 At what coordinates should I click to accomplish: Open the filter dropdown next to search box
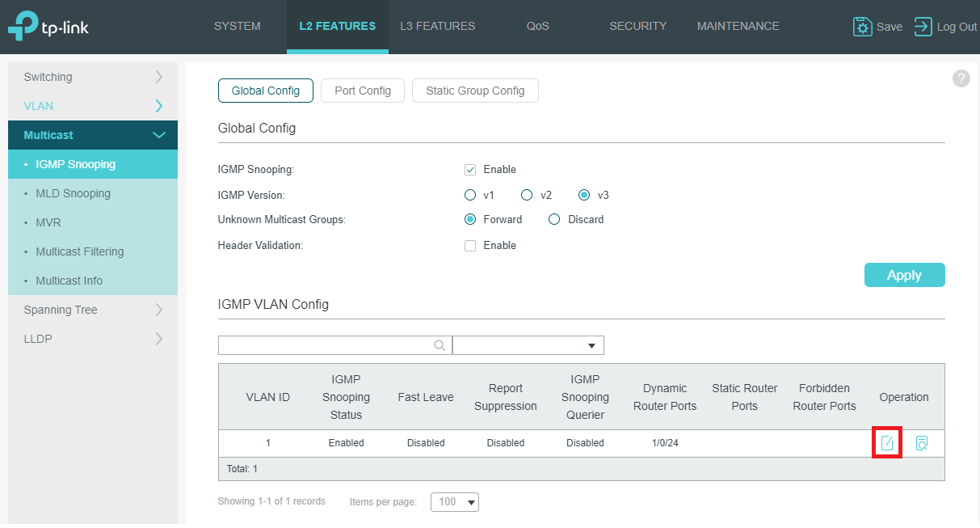(x=528, y=345)
